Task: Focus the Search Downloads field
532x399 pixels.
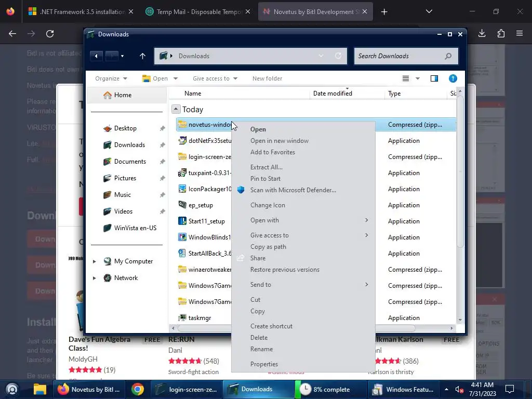Action: pos(406,56)
